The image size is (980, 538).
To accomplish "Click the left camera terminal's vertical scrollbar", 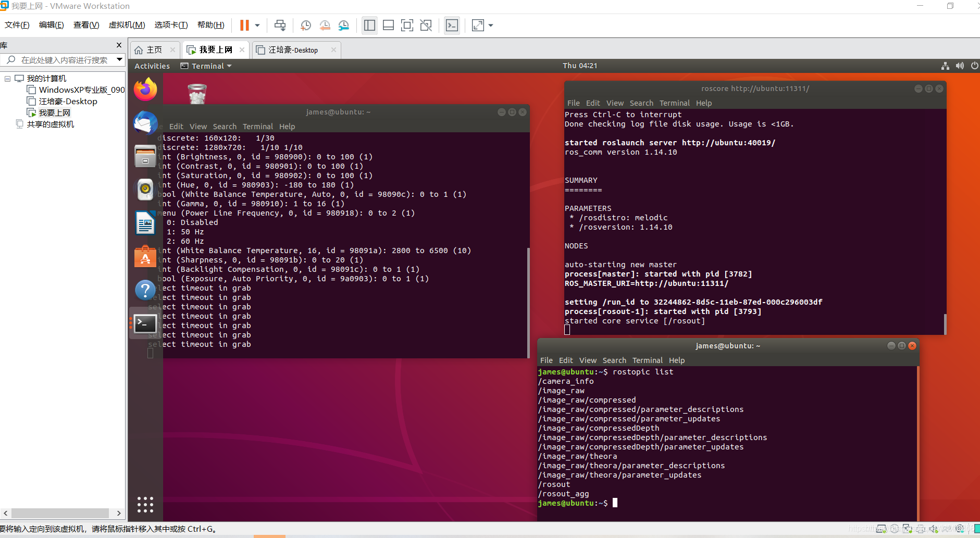I will coord(528,302).
